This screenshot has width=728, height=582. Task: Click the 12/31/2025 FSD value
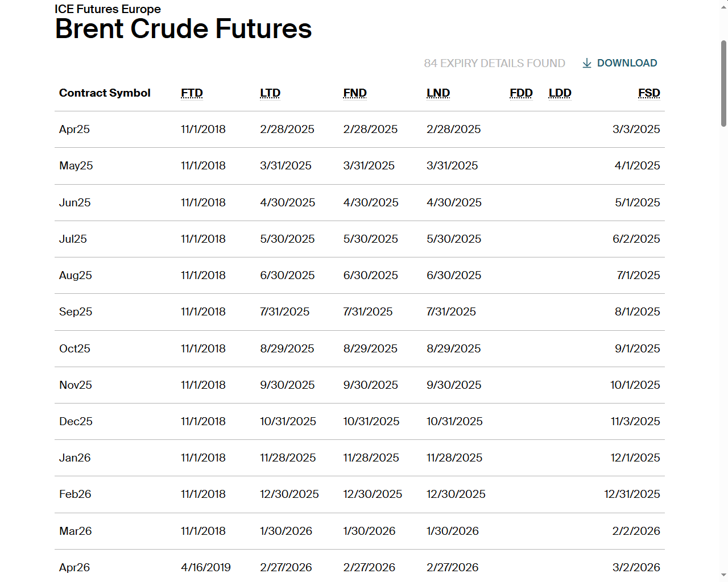[x=632, y=494]
